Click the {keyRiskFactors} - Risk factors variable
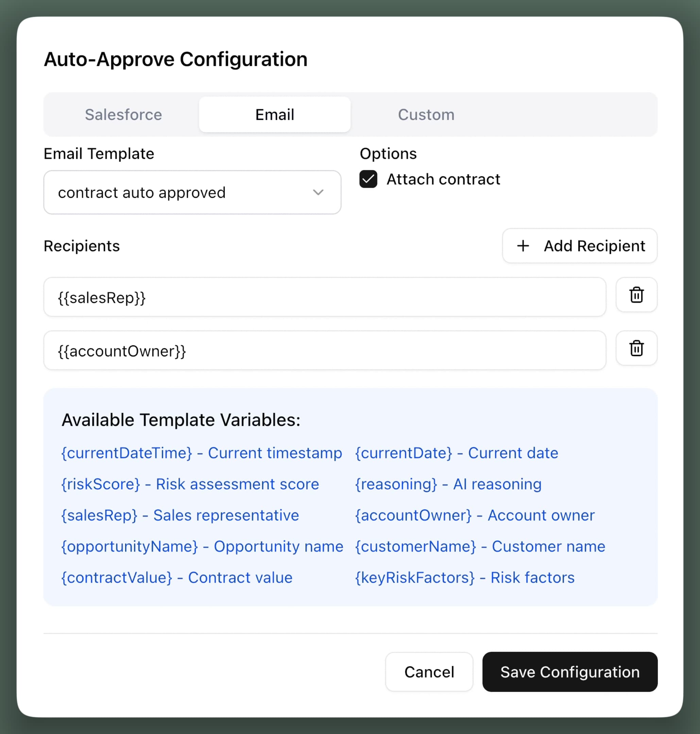This screenshot has height=734, width=700. [464, 577]
